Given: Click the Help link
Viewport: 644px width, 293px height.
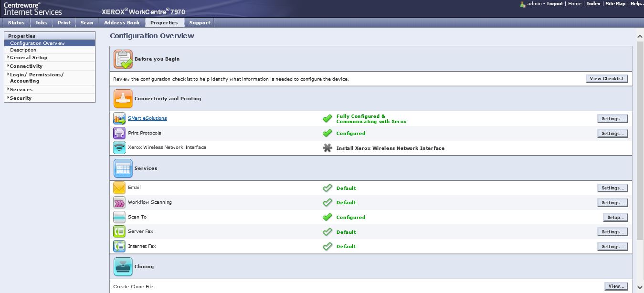Looking at the screenshot, I should point(637,3).
